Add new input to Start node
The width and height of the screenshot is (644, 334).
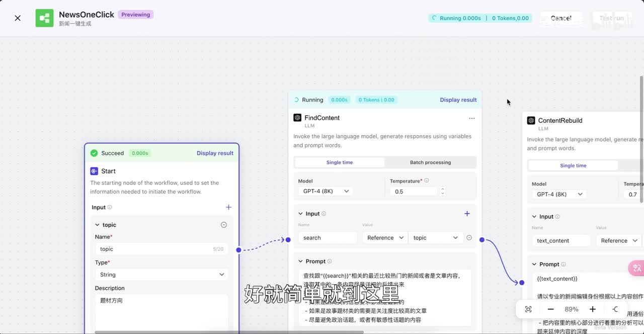point(228,207)
